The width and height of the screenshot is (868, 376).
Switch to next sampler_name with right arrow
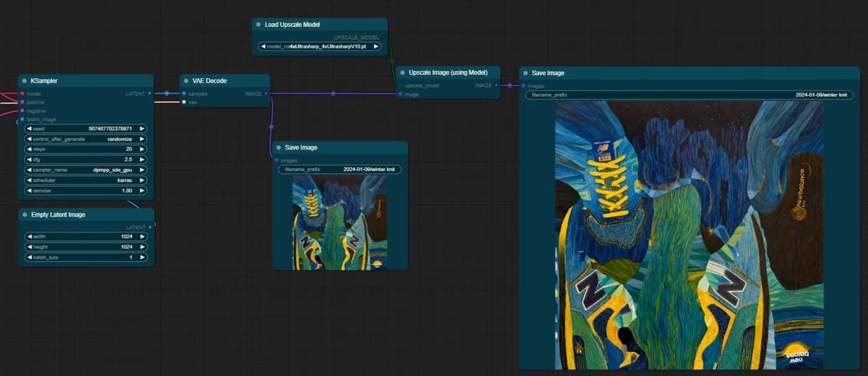coord(142,169)
